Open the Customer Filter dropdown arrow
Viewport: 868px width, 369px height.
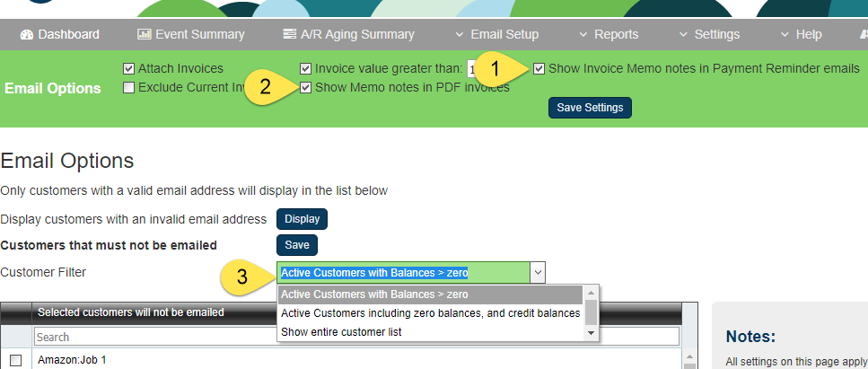[x=537, y=273]
